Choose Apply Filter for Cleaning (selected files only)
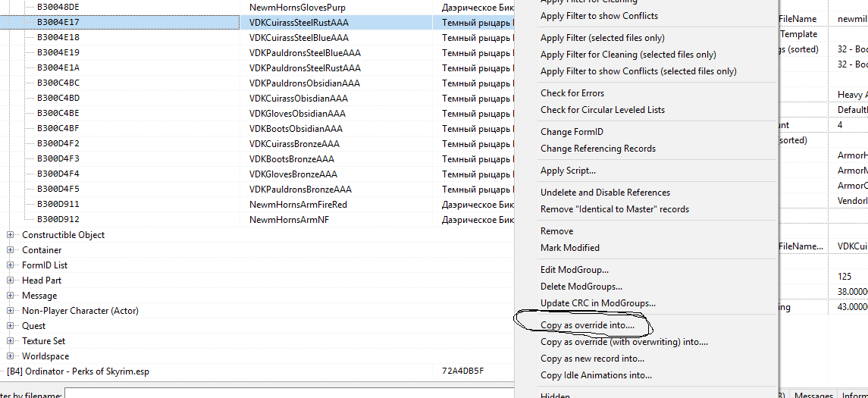Viewport: 868px width, 398px height. (x=628, y=55)
